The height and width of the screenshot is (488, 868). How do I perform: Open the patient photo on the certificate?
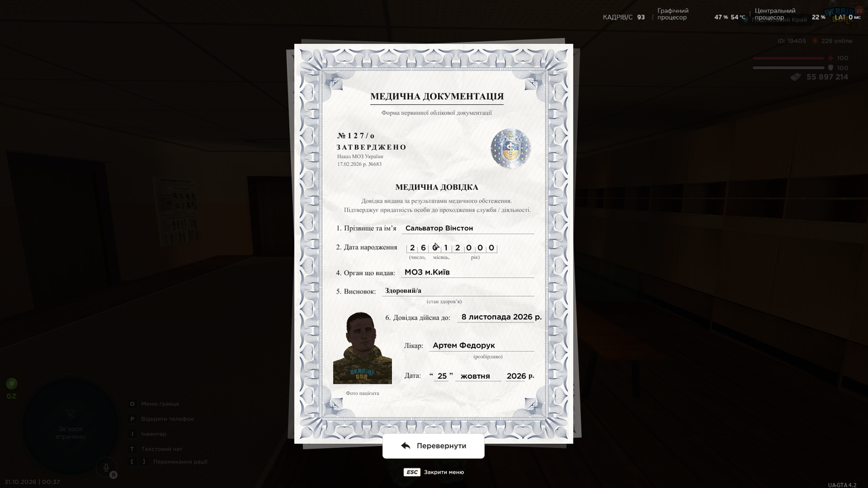(362, 348)
